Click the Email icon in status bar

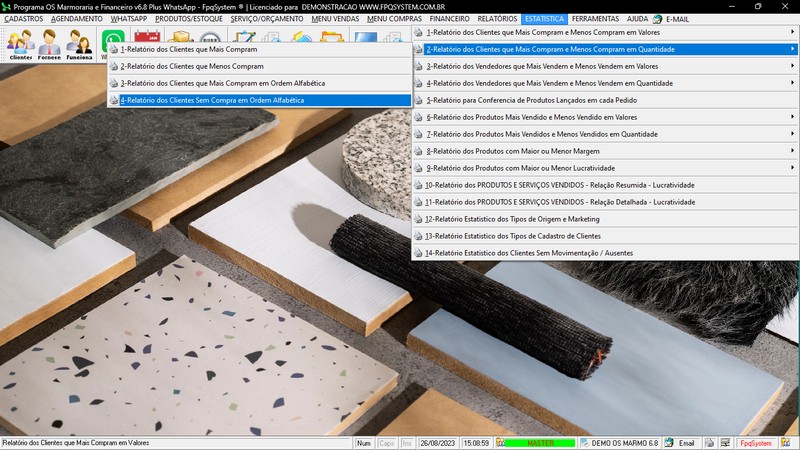point(680,442)
